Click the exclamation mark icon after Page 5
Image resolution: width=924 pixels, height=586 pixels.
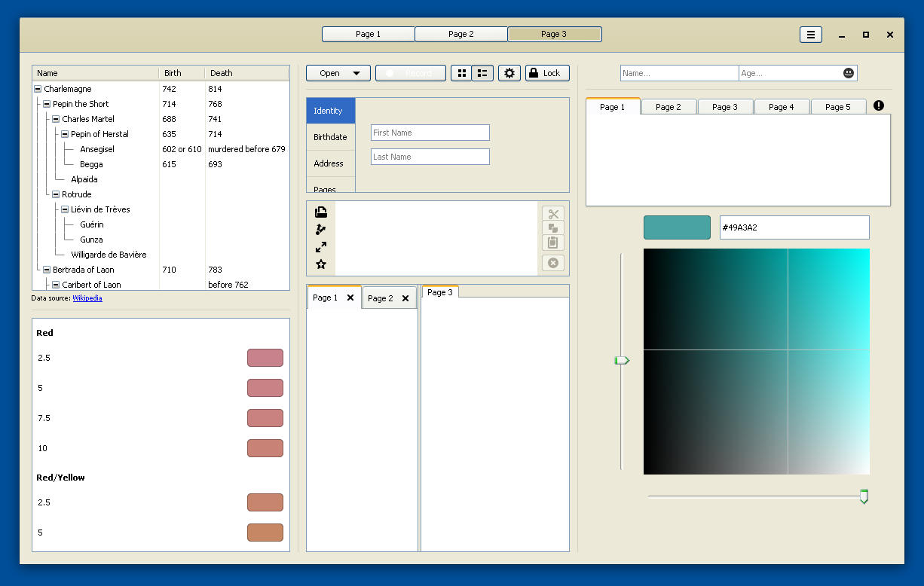coord(879,105)
